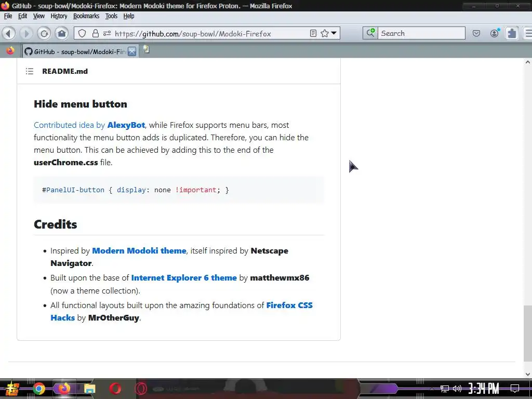This screenshot has height=399, width=532.
Task: Select the GitHub soup-bowl/Modoki-Firefox tab
Action: tap(81, 51)
